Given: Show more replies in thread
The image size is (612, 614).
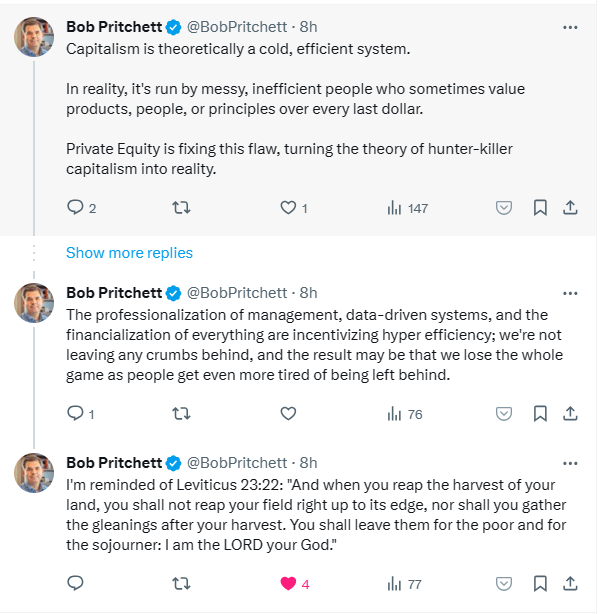Looking at the screenshot, I should [x=129, y=253].
